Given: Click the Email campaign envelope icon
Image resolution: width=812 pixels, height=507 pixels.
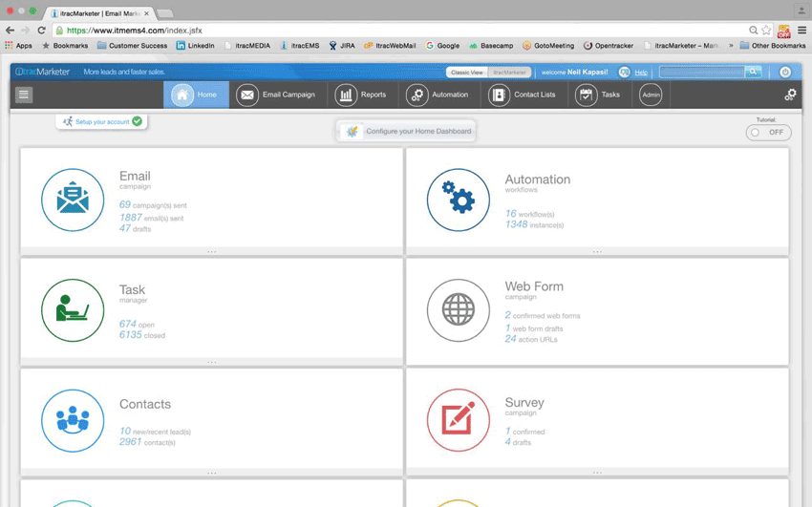Looking at the screenshot, I should 73,200.
